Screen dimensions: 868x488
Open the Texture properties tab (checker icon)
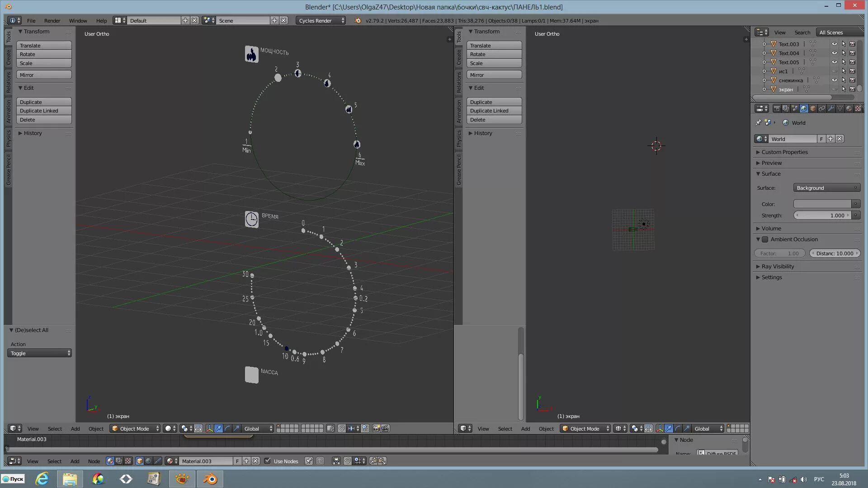click(x=858, y=108)
